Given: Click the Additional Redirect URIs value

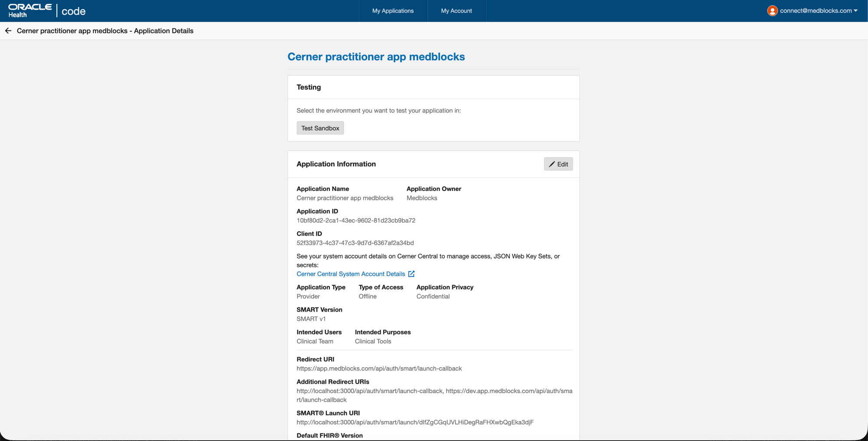Looking at the screenshot, I should click(434, 395).
